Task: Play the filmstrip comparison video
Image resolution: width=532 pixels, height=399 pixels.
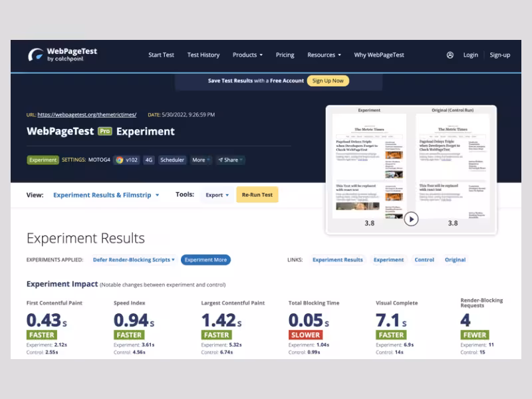Action: click(x=411, y=218)
